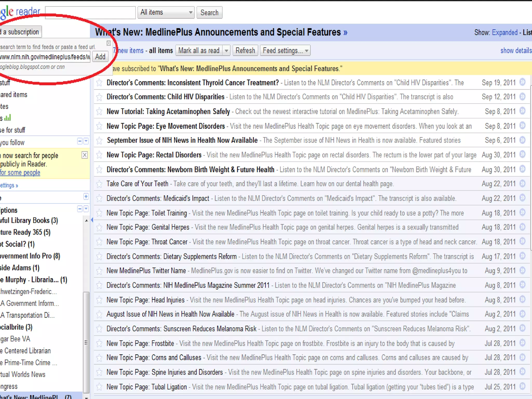Expand the Mark all as read arrow
Image resolution: width=532 pixels, height=399 pixels.
[227, 51]
